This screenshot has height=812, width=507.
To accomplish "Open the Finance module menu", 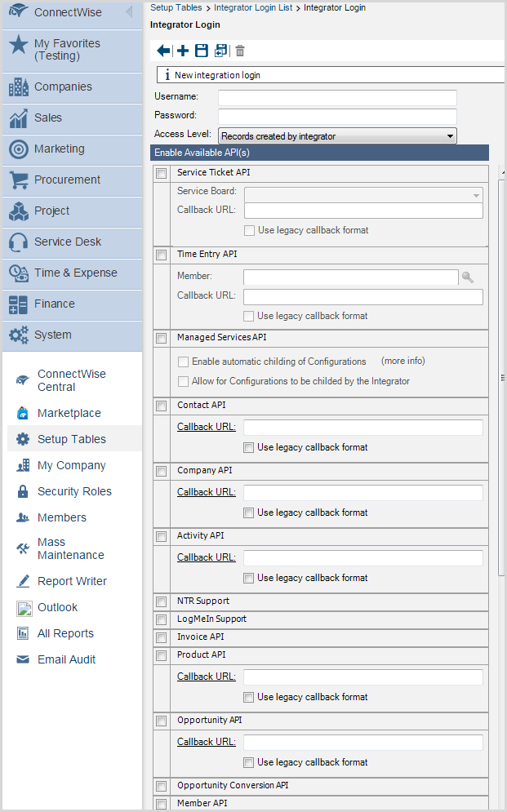I will click(x=54, y=304).
